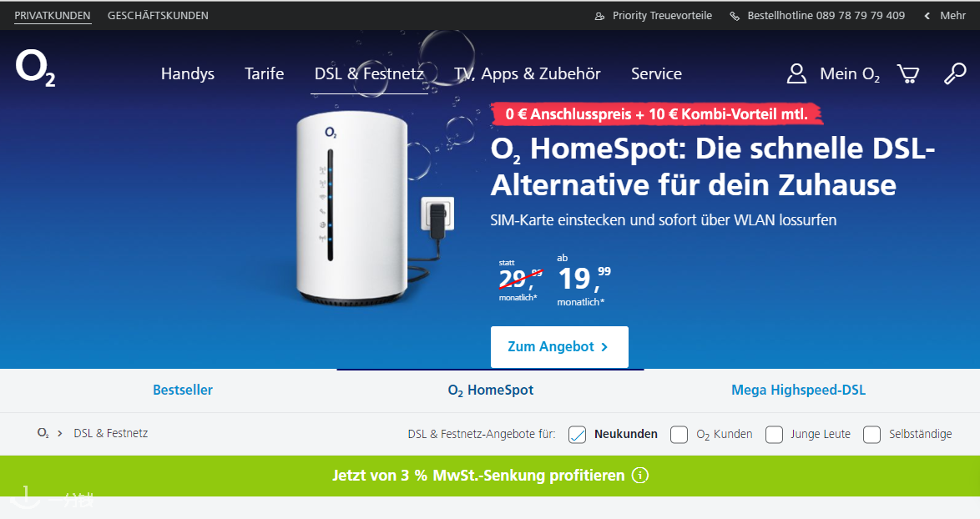Click the Zum Angebot button
980x519 pixels.
559,346
